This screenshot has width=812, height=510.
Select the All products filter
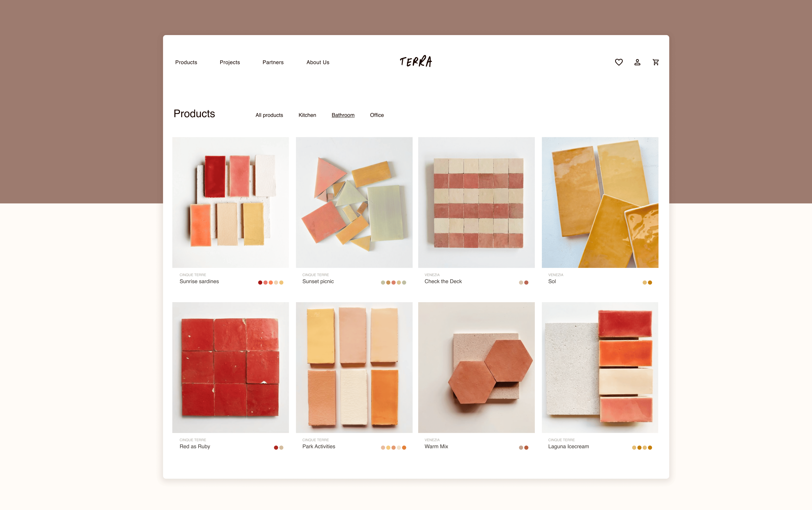[269, 115]
